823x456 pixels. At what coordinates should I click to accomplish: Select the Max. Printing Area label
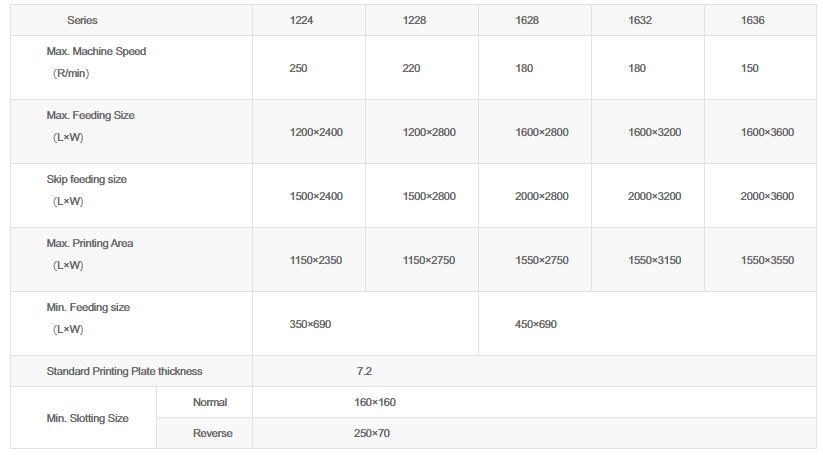[90, 243]
